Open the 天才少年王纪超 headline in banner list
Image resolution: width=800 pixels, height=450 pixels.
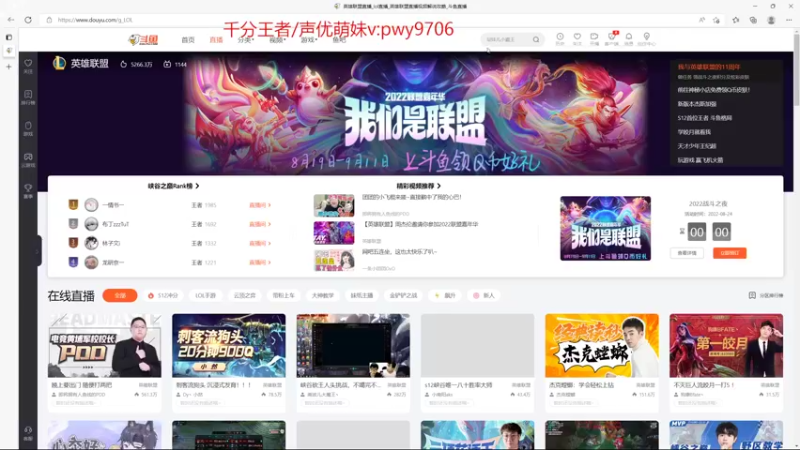[696, 146]
